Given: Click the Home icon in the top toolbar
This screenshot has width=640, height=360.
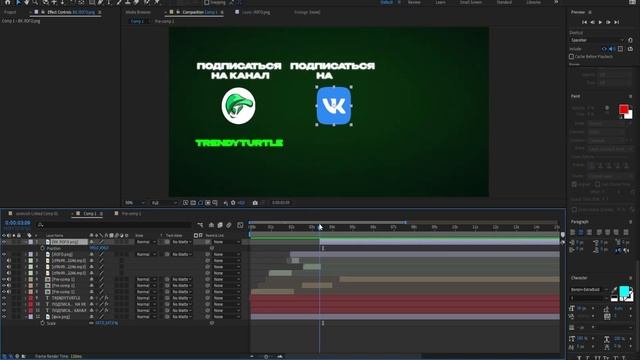Looking at the screenshot, I should click(7, 2).
